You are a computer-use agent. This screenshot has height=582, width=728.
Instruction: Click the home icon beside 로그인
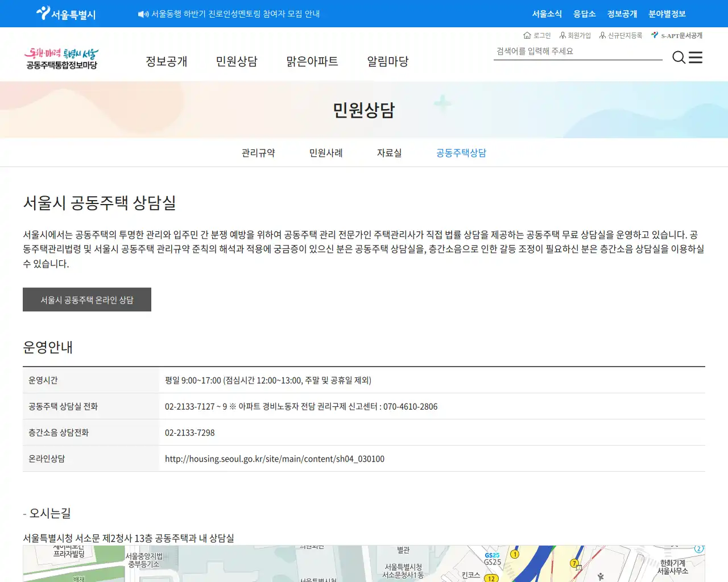click(x=526, y=35)
